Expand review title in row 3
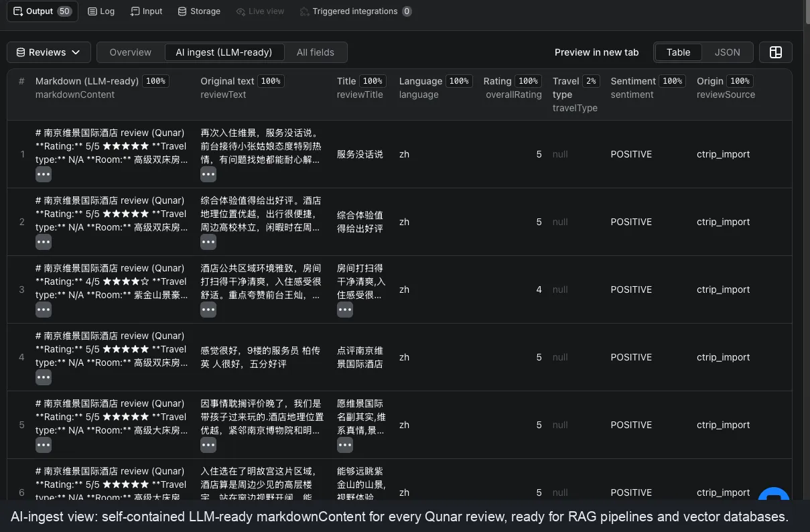810x532 pixels. pyautogui.click(x=345, y=310)
